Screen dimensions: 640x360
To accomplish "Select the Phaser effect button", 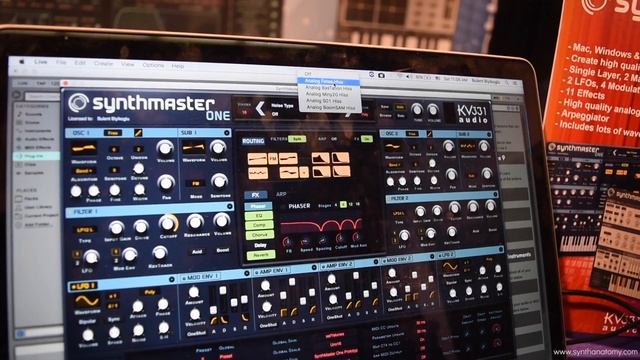I will (258, 206).
